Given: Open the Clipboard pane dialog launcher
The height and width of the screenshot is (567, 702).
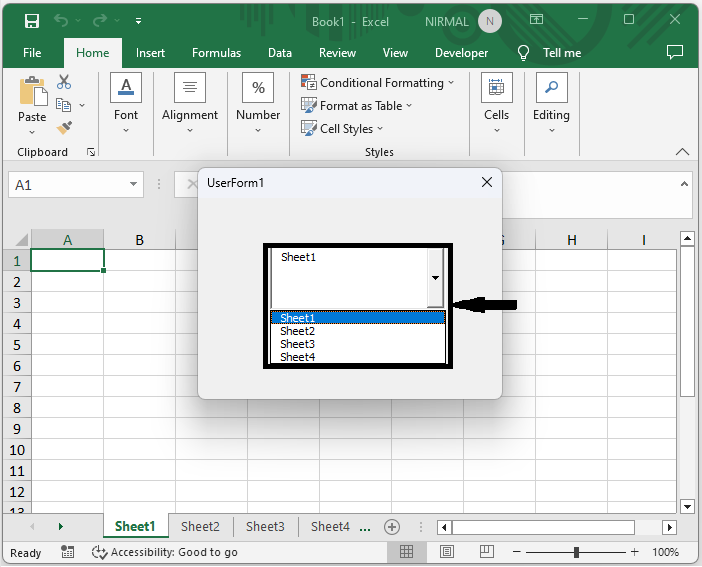Looking at the screenshot, I should [91, 152].
